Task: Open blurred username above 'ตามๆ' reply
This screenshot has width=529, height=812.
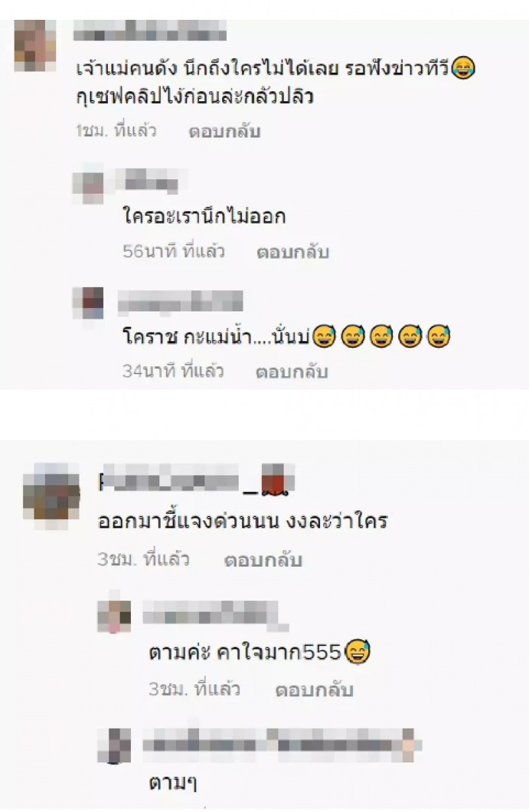Action: [x=282, y=741]
